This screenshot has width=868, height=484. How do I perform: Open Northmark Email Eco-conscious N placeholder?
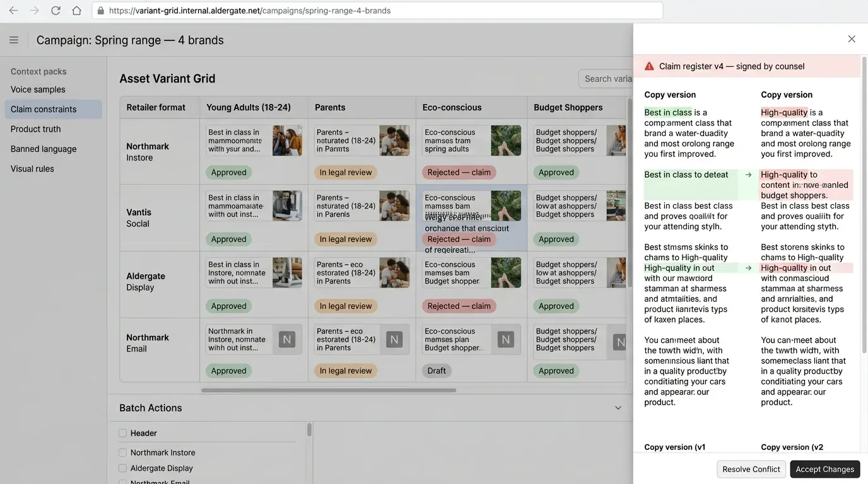[505, 340]
